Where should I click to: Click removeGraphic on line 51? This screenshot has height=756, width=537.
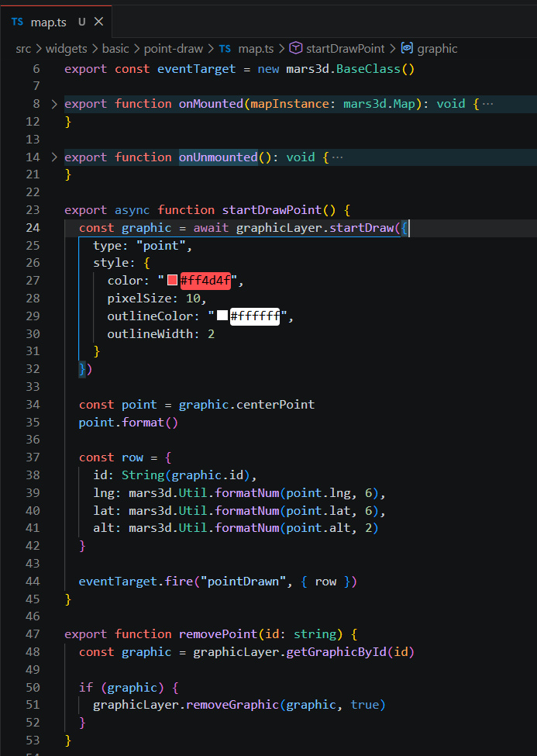click(x=232, y=705)
